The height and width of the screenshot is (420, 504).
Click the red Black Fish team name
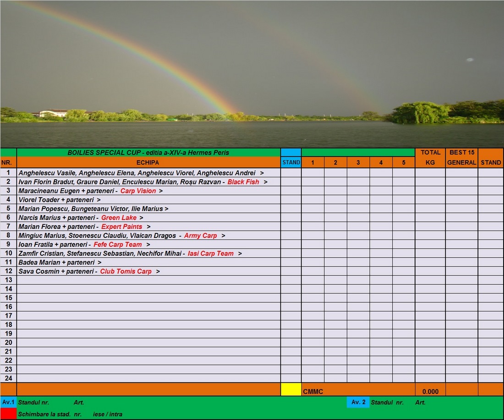click(243, 182)
